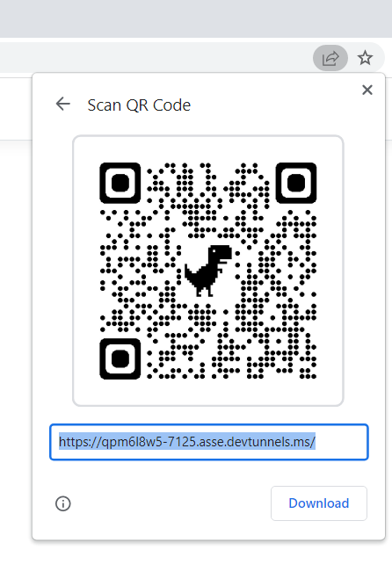Click the top-left QR finder square
Viewport: 392px width, 586px height.
(x=120, y=183)
